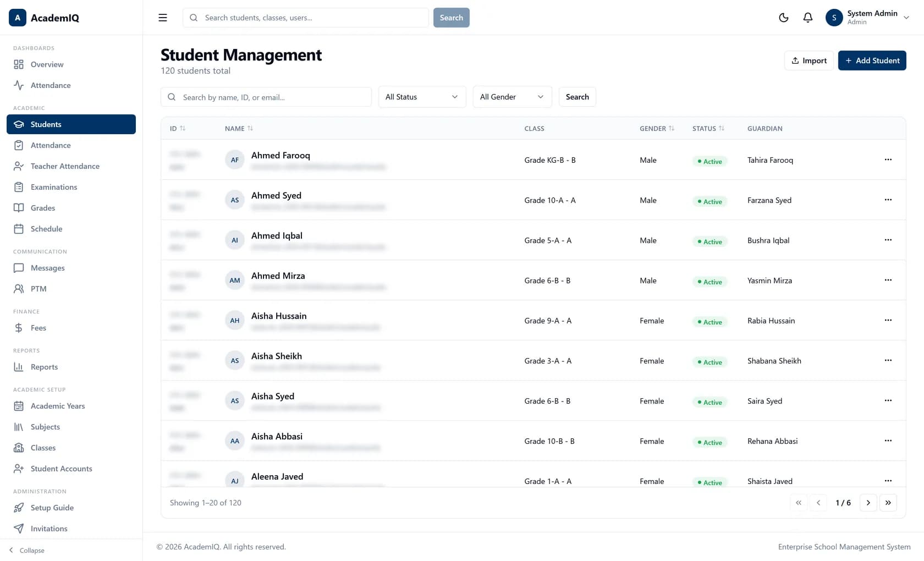Toggle the hamburger sidebar menu icon
The height and width of the screenshot is (561, 924).
click(x=163, y=18)
